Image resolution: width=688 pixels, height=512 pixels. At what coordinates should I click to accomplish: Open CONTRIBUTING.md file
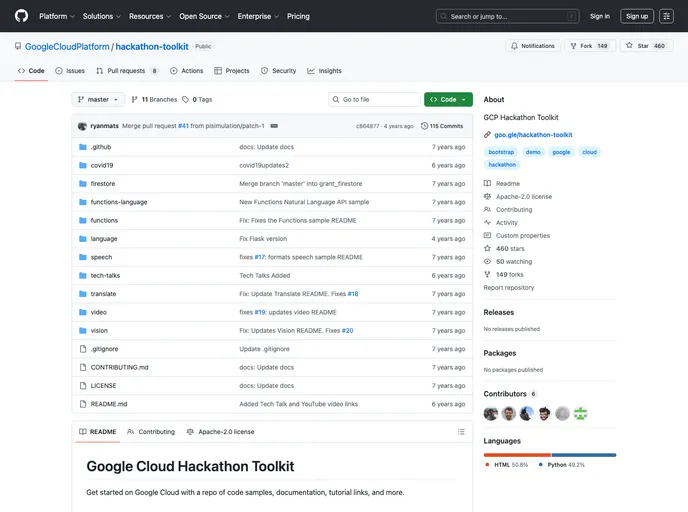[x=119, y=367]
